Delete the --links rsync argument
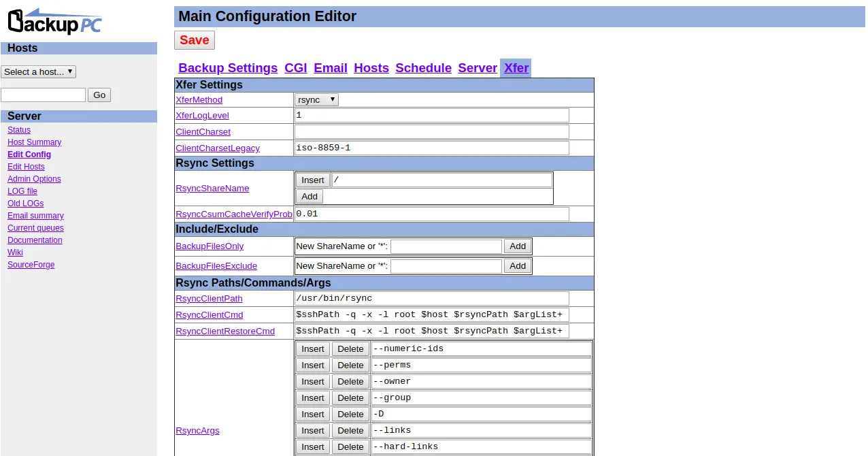This screenshot has width=868, height=456. pos(351,431)
